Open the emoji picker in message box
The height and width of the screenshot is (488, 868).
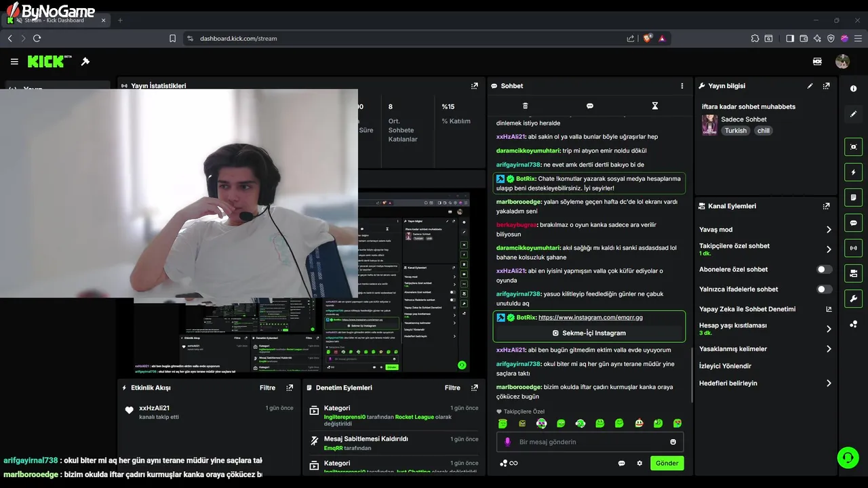point(673,442)
